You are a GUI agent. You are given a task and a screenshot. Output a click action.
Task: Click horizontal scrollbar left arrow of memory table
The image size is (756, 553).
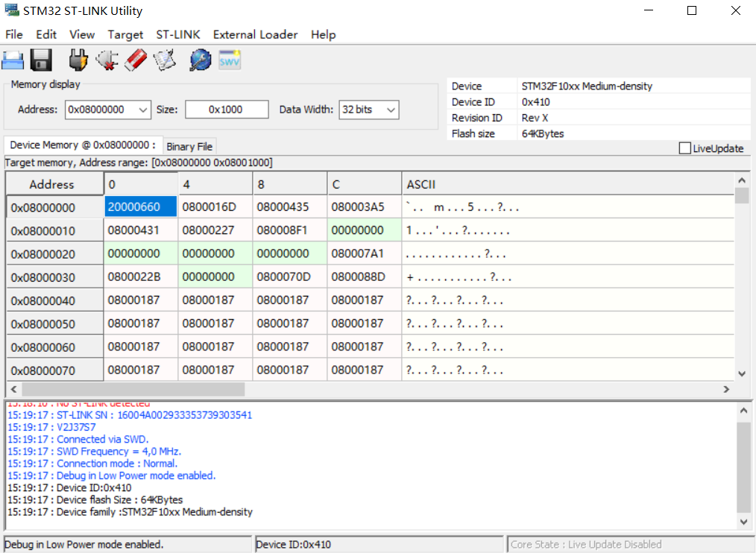point(14,389)
